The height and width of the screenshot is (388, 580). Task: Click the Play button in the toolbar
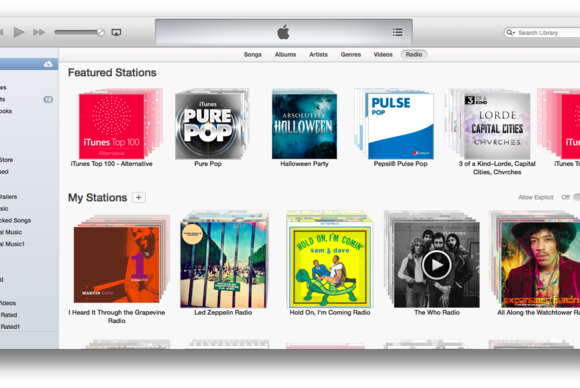point(19,32)
